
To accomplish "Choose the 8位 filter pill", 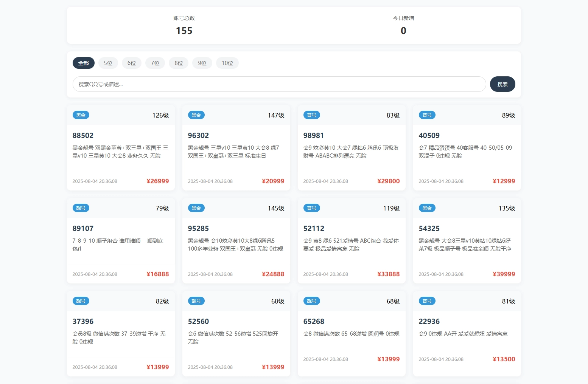I will (179, 63).
